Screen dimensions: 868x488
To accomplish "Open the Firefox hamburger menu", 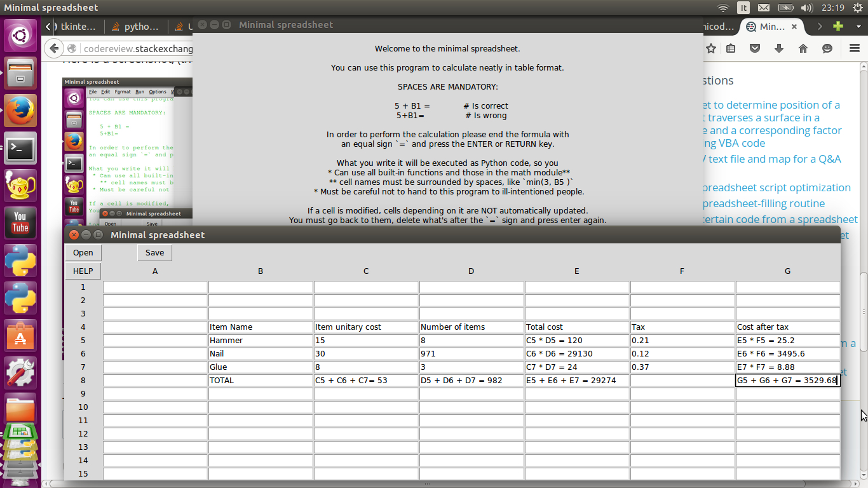I will tap(855, 48).
